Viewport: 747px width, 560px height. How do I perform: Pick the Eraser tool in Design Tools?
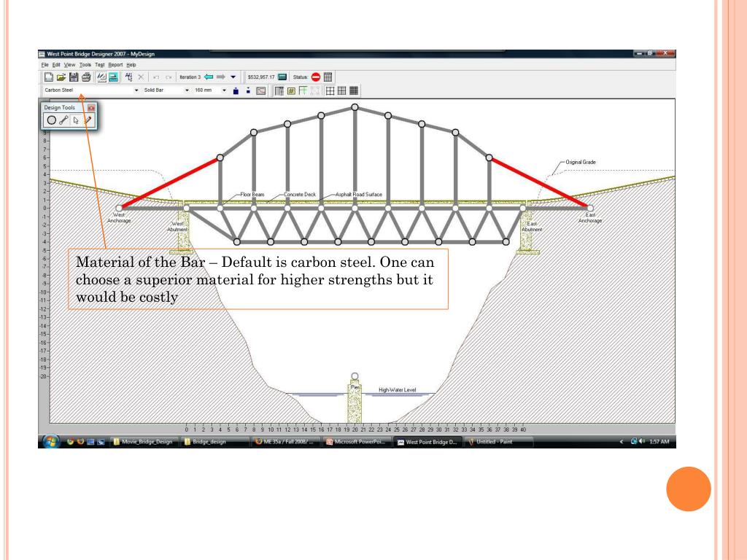pyautogui.click(x=88, y=120)
